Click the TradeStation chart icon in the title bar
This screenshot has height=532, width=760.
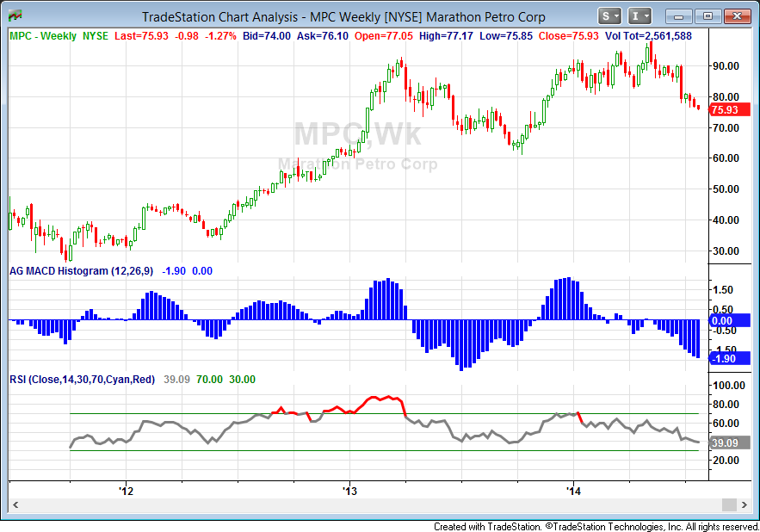coord(15,15)
